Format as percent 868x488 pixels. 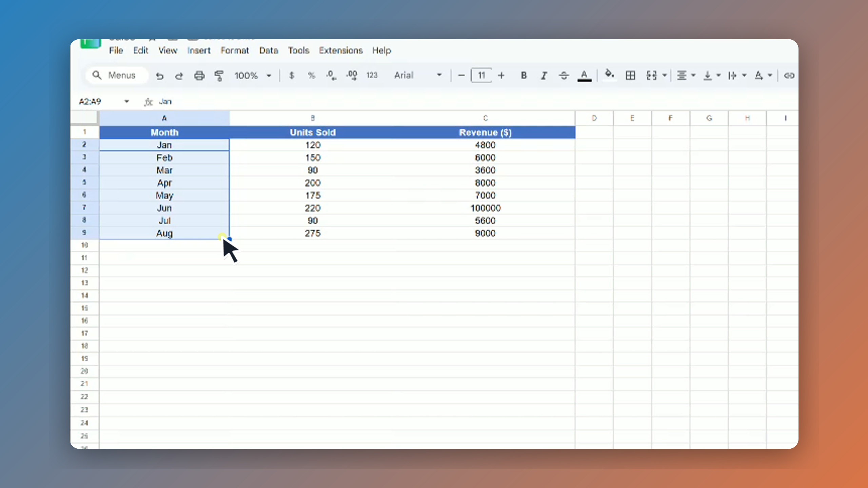tap(311, 75)
